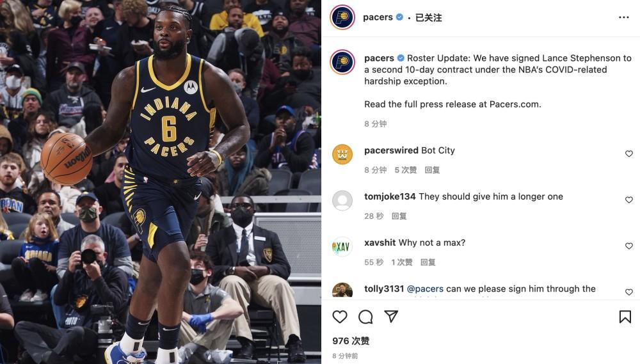
Task: Open the Pacers logo avatar in header
Action: coord(342,17)
